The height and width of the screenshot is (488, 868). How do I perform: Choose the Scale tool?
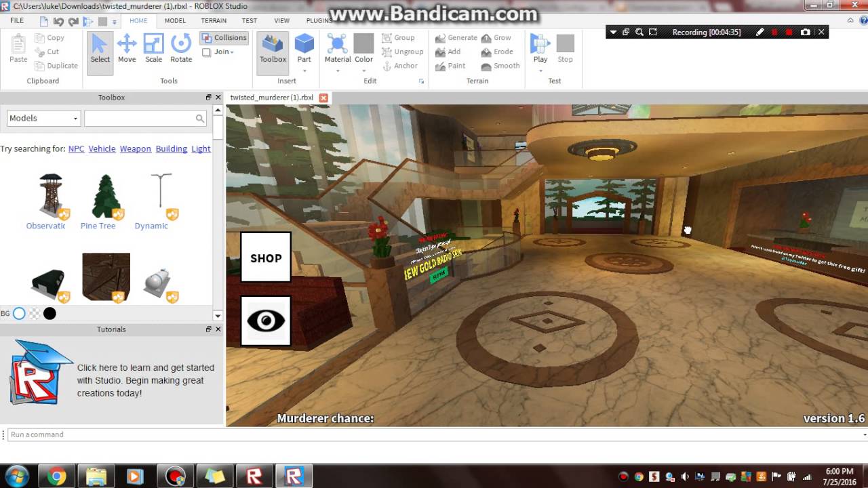pos(154,49)
